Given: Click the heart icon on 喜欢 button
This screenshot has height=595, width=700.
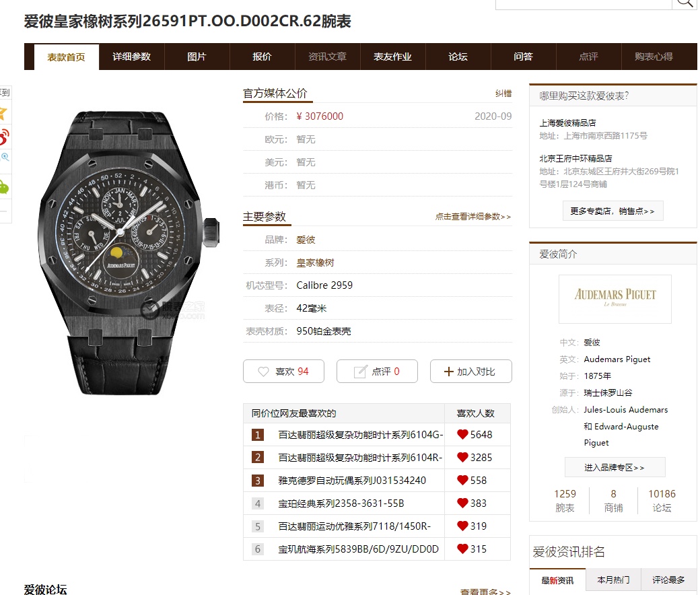Looking at the screenshot, I should pyautogui.click(x=263, y=372).
